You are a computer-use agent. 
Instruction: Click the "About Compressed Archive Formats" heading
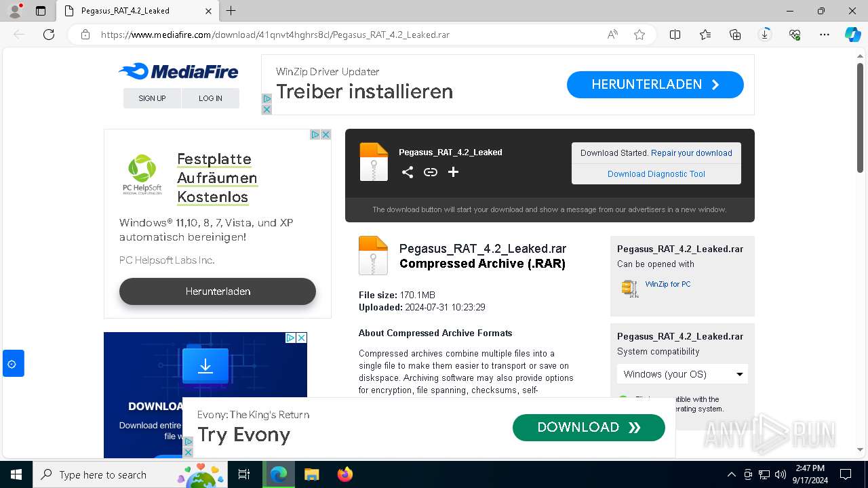pyautogui.click(x=435, y=333)
